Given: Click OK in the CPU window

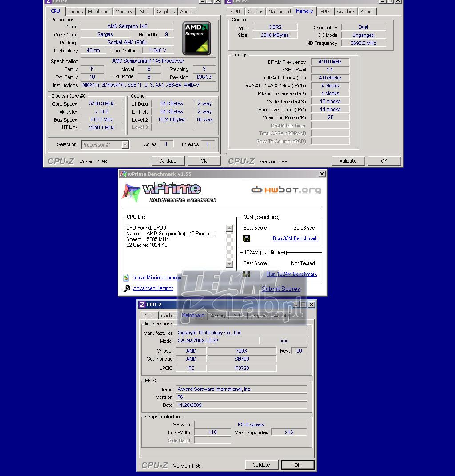Looking at the screenshot, I should coord(204,161).
